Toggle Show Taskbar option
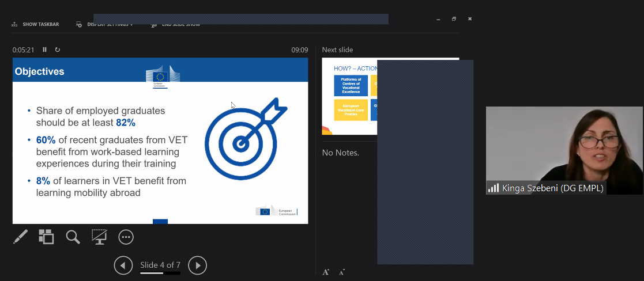This screenshot has width=644, height=281. pos(35,25)
